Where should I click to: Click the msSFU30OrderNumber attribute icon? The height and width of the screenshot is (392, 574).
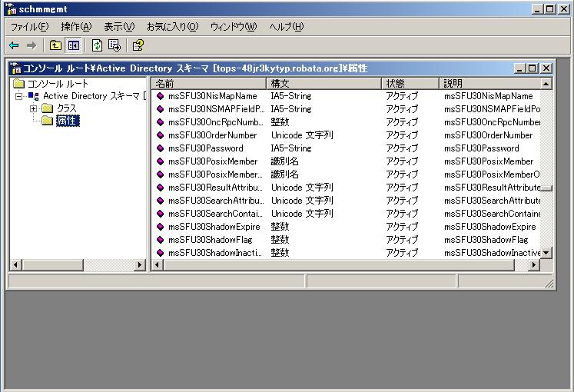coord(160,135)
